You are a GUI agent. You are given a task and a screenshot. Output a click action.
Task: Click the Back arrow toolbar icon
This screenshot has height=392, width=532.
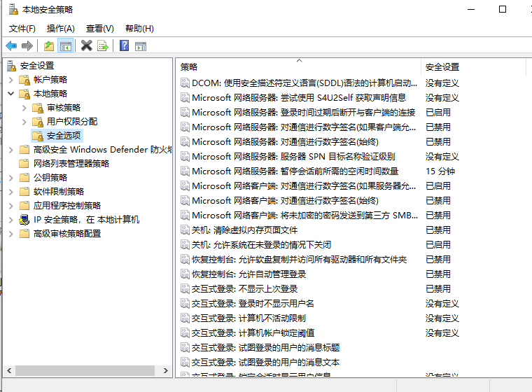(x=11, y=45)
